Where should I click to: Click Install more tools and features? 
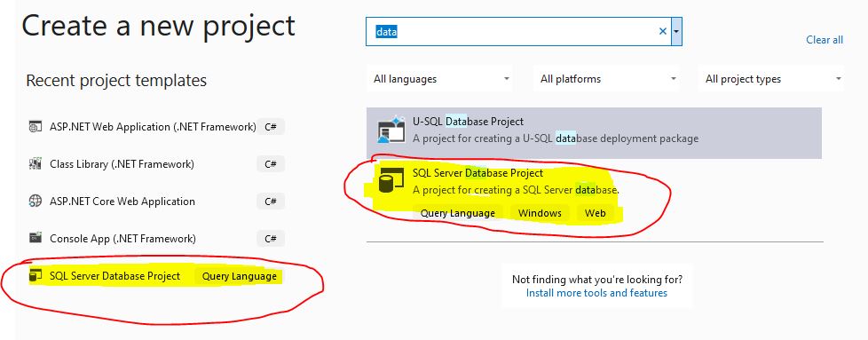[596, 293]
